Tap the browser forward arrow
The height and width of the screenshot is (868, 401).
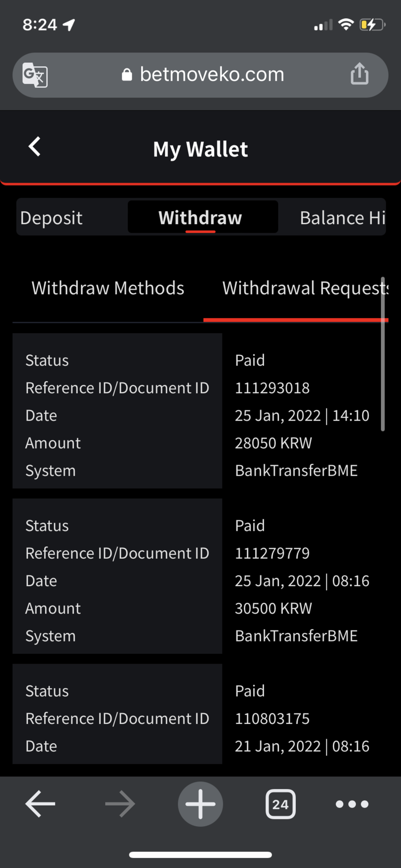120,804
